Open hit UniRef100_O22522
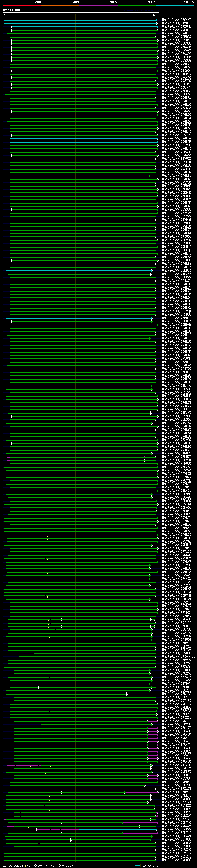The height and width of the screenshot is (868, 197). (x=177, y=362)
